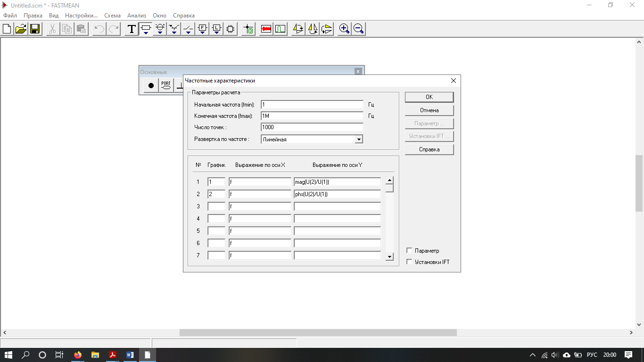
Task: Click the horizontal scrollbar thumb at the bottom
Action: pyautogui.click(x=318, y=333)
